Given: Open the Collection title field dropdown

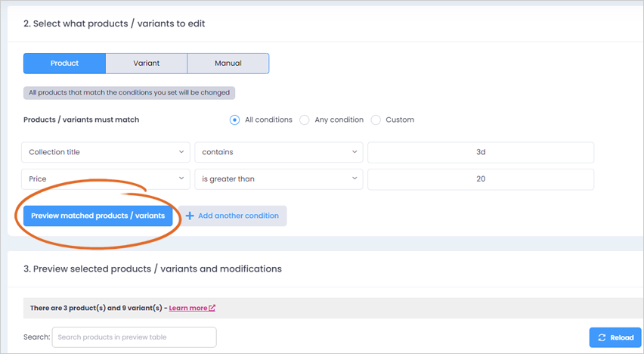Looking at the screenshot, I should pyautogui.click(x=106, y=152).
